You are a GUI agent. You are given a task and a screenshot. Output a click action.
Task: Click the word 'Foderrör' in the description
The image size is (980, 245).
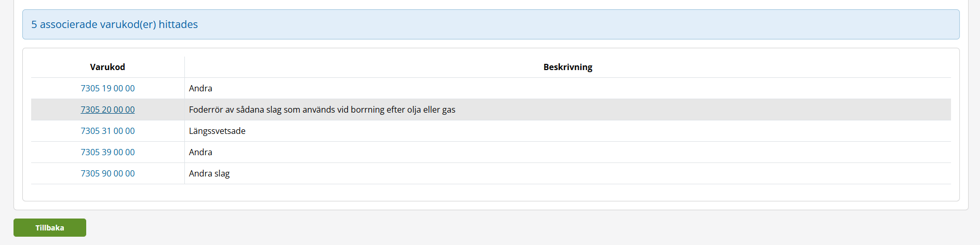tap(206, 110)
